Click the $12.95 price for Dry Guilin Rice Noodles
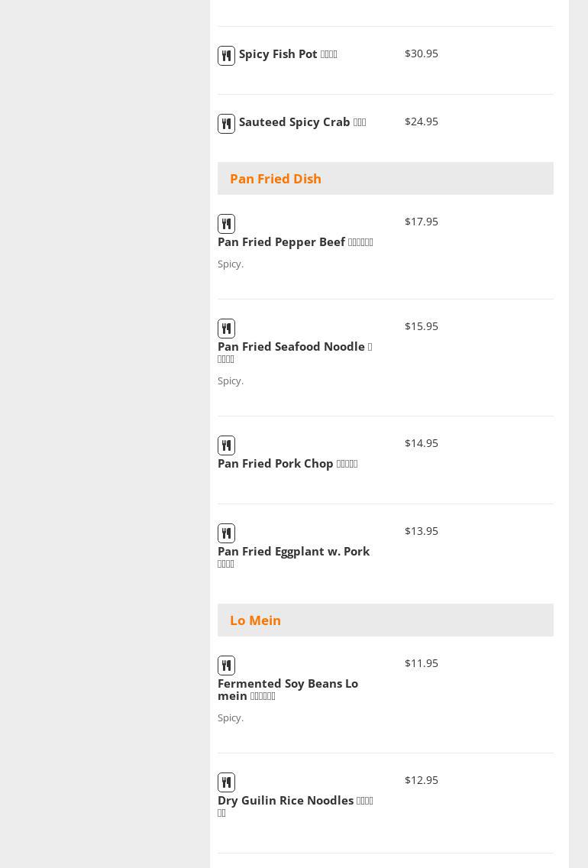 [421, 780]
